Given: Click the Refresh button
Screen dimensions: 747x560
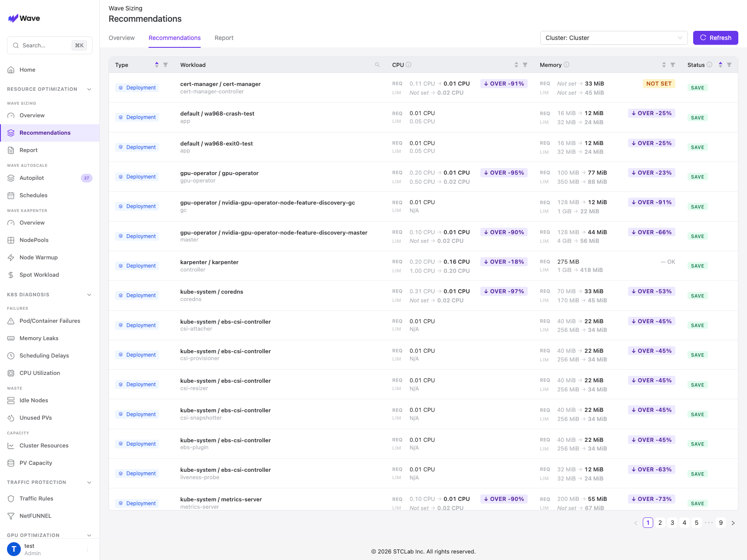Looking at the screenshot, I should pyautogui.click(x=715, y=38).
